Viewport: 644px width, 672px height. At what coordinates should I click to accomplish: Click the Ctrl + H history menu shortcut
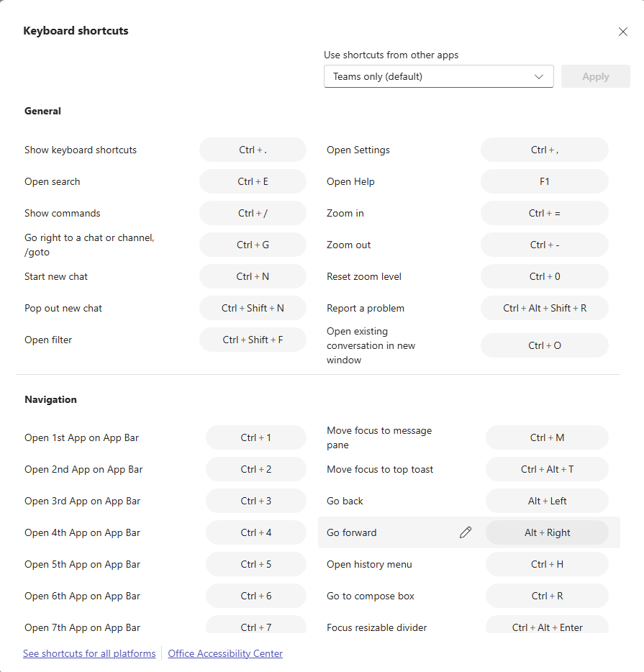[547, 564]
